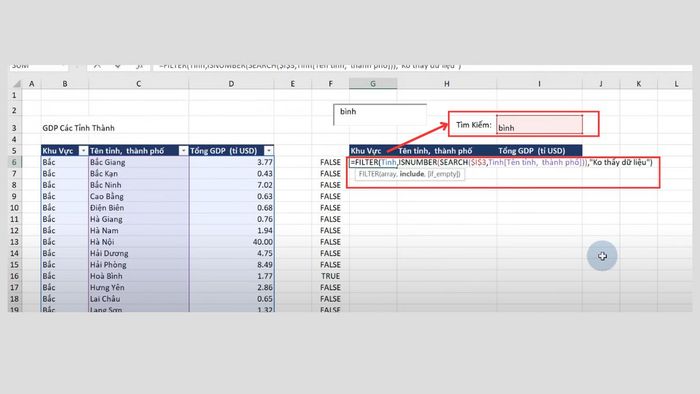This screenshot has height=394, width=700.
Task: Click the GDP value 3.77
Action: 231,162
